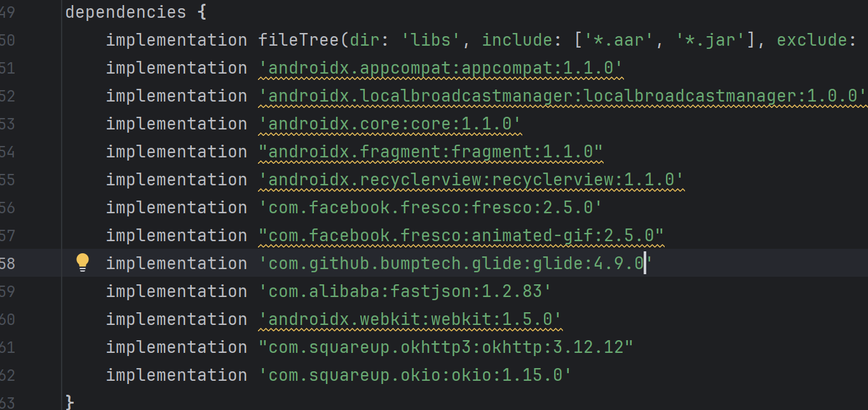Click the okio:1.15.0 dependency string

coord(416,375)
